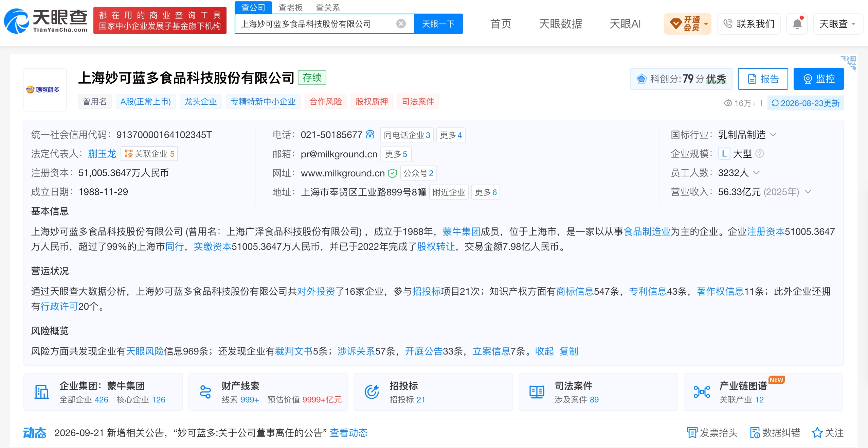Open the 天眼查 account dropdown

click(838, 24)
